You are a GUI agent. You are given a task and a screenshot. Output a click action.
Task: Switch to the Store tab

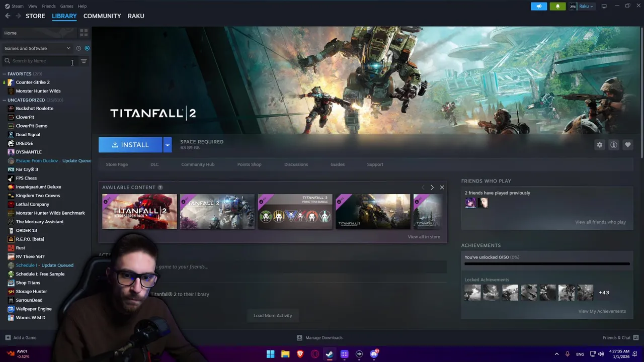pyautogui.click(x=35, y=16)
